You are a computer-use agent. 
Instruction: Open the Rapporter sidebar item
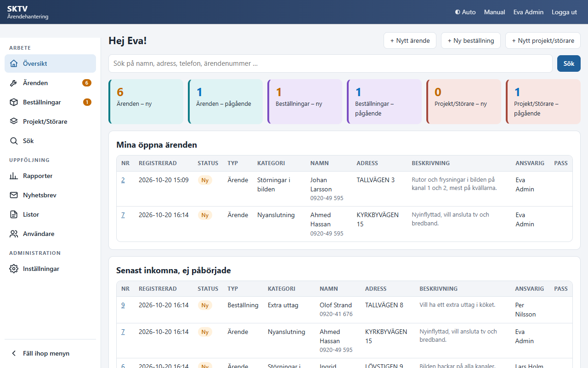tap(50, 176)
